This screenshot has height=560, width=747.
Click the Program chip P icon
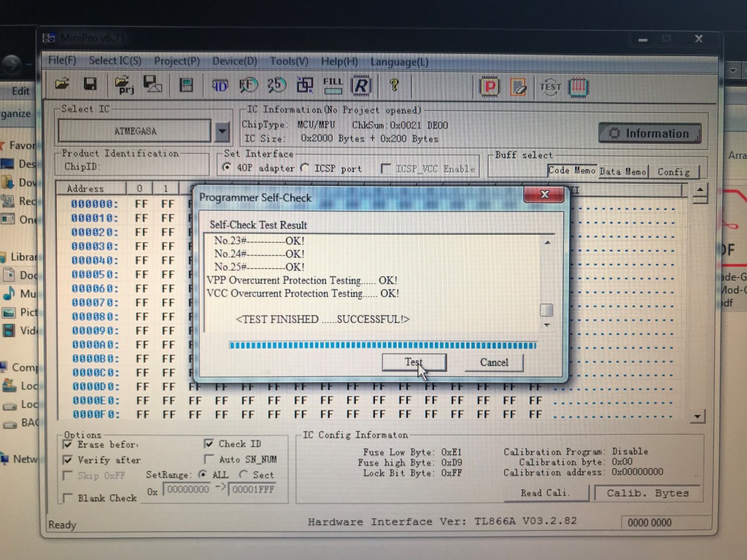point(489,87)
